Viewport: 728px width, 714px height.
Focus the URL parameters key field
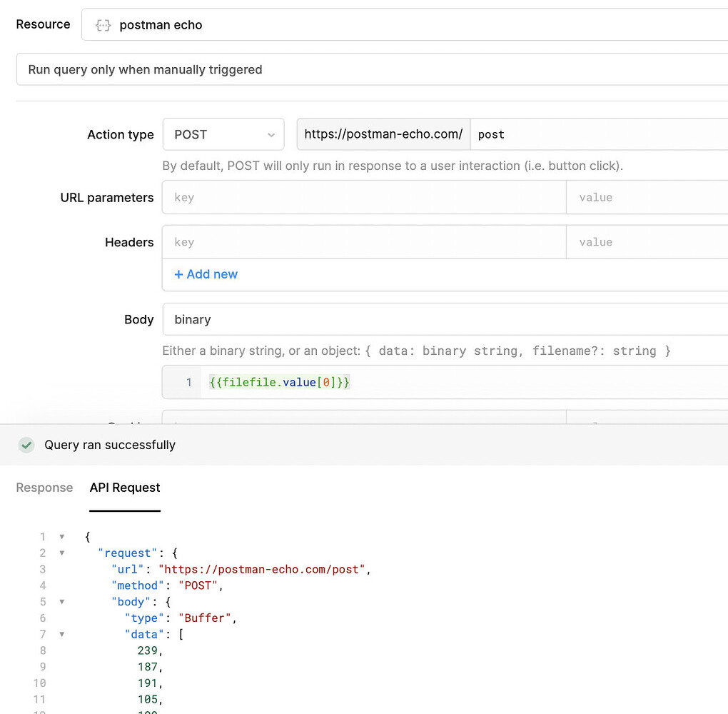pyautogui.click(x=364, y=198)
